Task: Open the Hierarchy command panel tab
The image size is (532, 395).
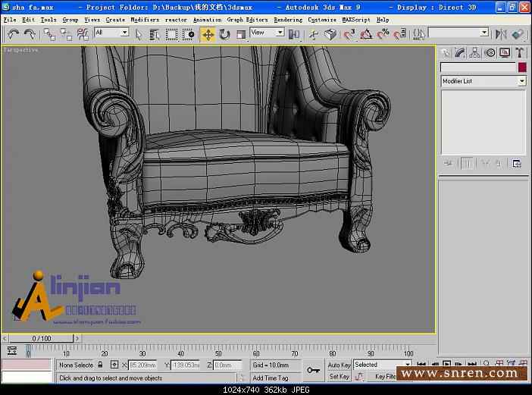Action: click(x=475, y=53)
